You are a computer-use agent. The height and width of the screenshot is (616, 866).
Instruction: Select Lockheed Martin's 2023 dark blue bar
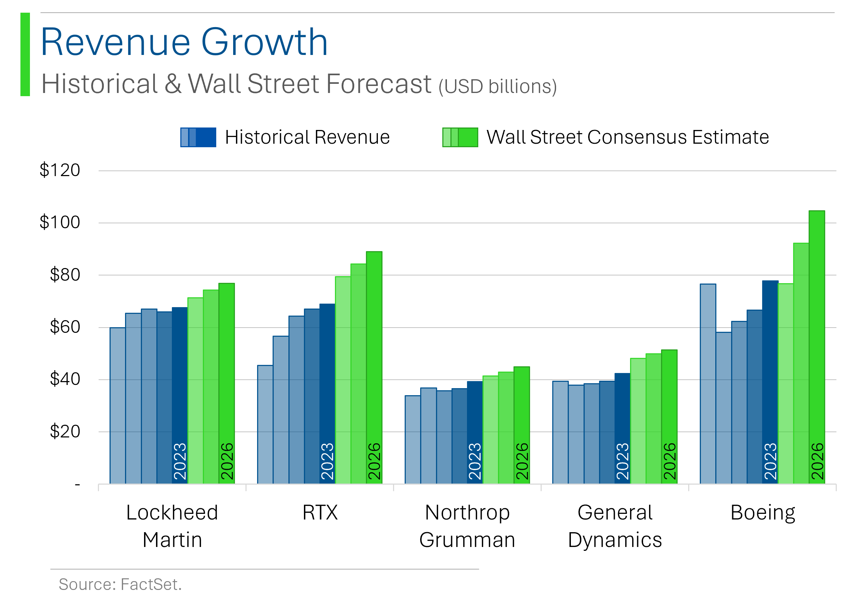point(180,396)
